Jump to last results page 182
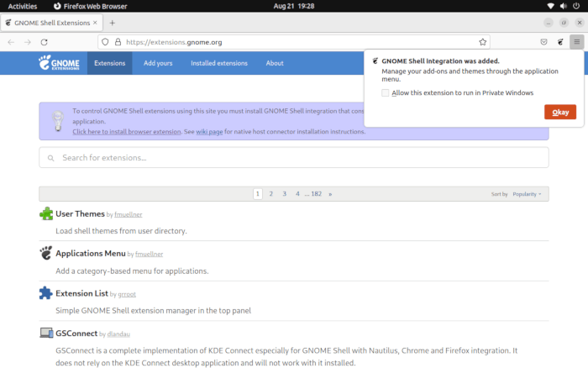Image resolution: width=588 pixels, height=368 pixels. click(x=316, y=194)
